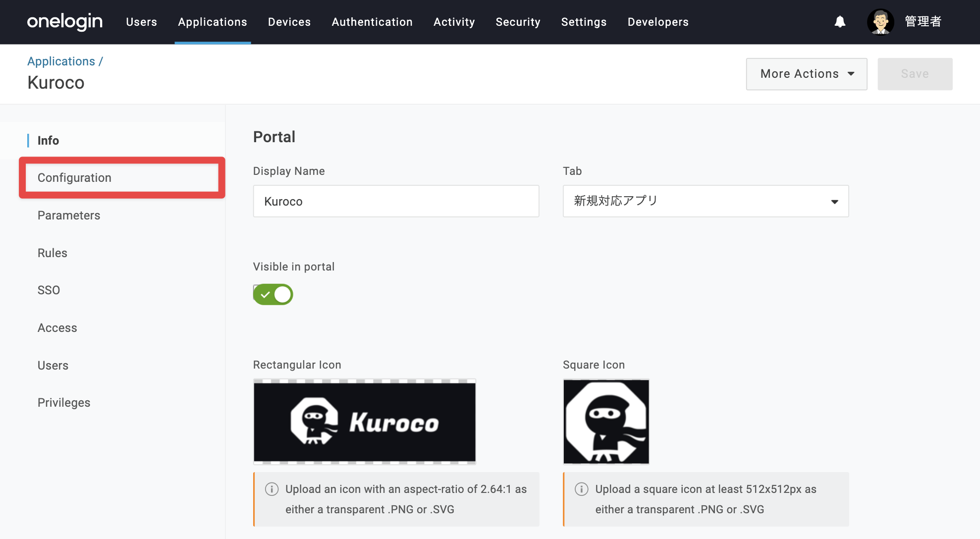Open the 管理者 user menu

tap(923, 22)
